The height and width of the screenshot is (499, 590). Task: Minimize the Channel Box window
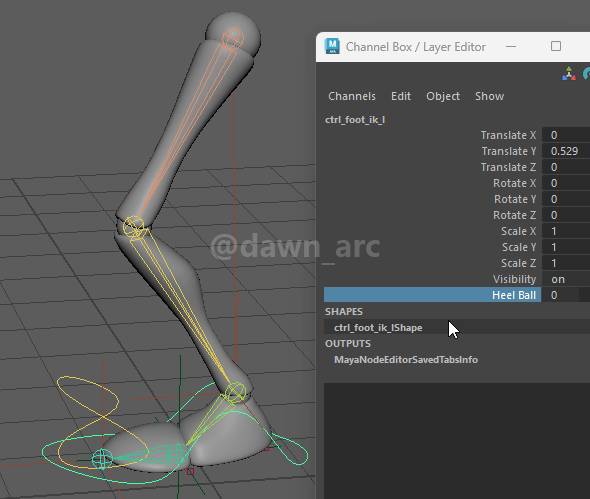click(x=511, y=46)
